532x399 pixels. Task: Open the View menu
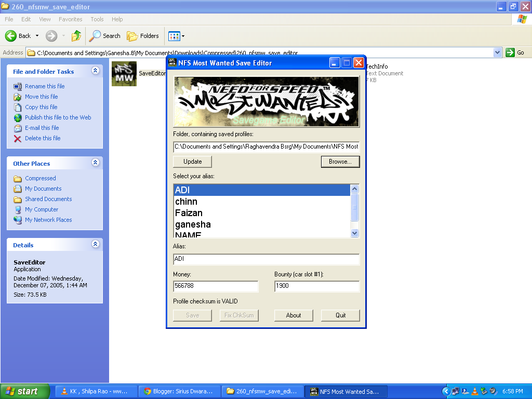(x=45, y=19)
